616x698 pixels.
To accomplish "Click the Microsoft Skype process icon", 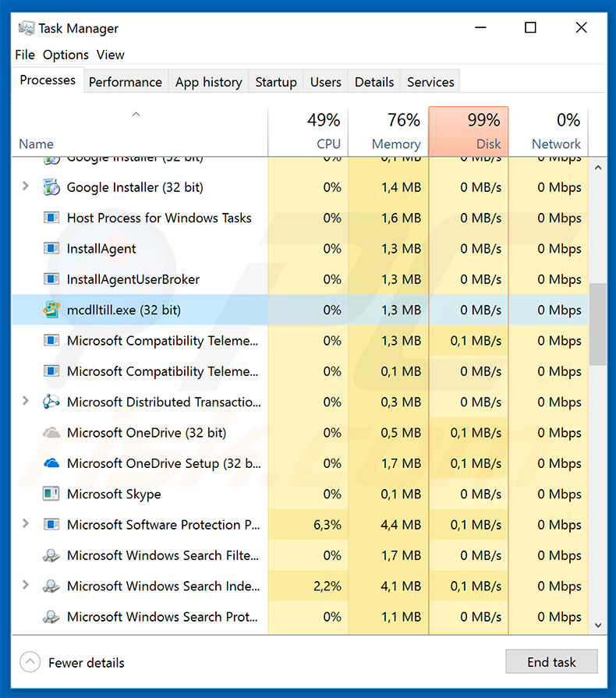I will [x=51, y=494].
